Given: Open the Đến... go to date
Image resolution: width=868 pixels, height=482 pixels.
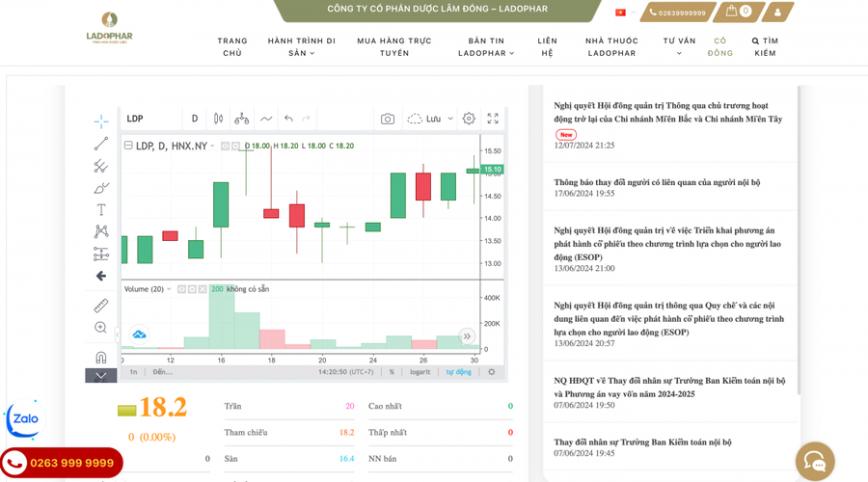Looking at the screenshot, I should (163, 372).
